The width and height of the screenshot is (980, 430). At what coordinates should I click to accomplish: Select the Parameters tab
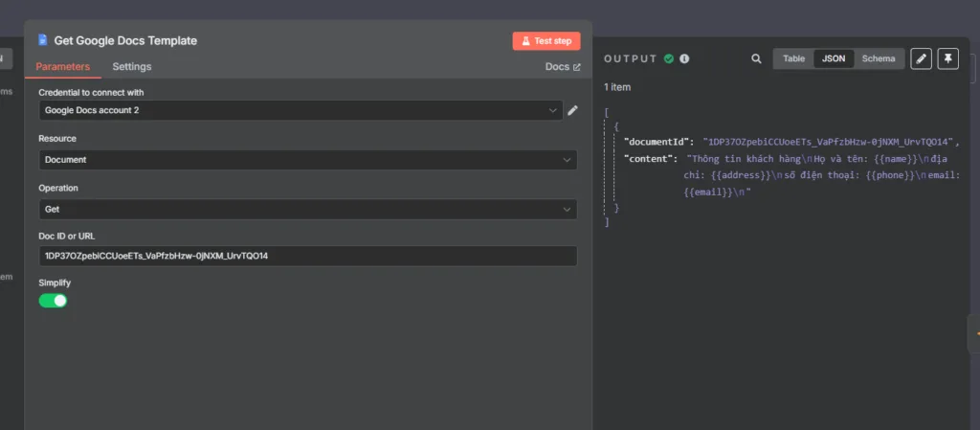click(x=63, y=67)
